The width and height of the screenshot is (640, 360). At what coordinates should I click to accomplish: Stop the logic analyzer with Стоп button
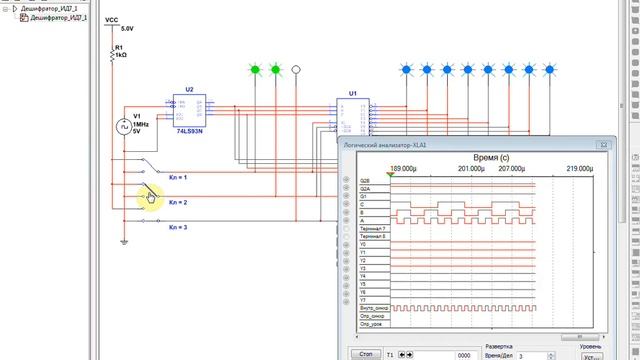coord(365,354)
